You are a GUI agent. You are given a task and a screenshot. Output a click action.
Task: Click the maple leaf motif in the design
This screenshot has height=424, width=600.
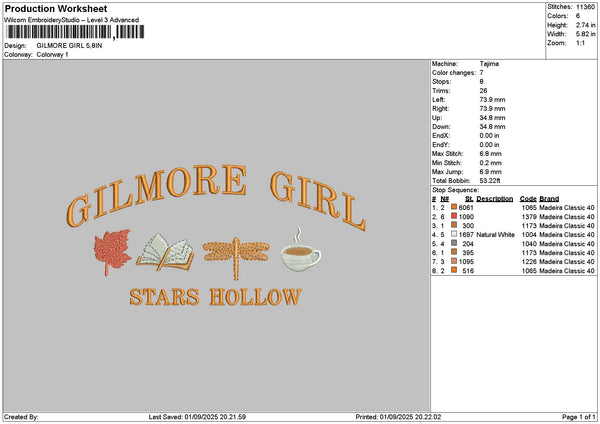coord(112,252)
